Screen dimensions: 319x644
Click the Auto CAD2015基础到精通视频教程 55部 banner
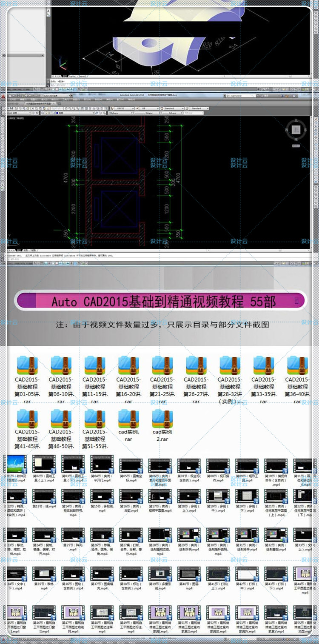[x=160, y=301]
